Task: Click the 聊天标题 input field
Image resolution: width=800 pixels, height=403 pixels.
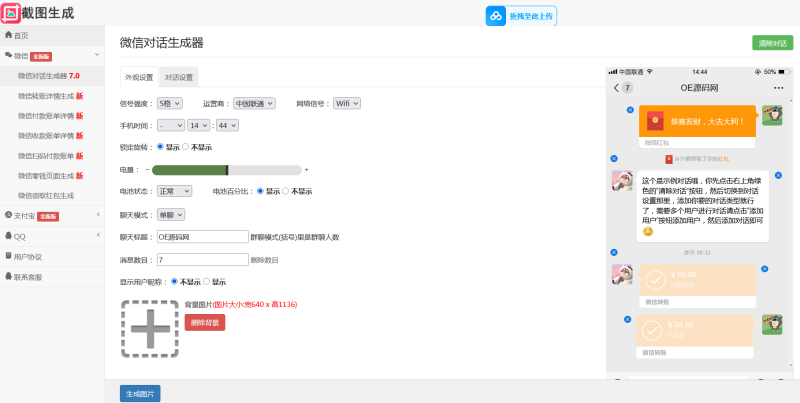Action: point(203,237)
